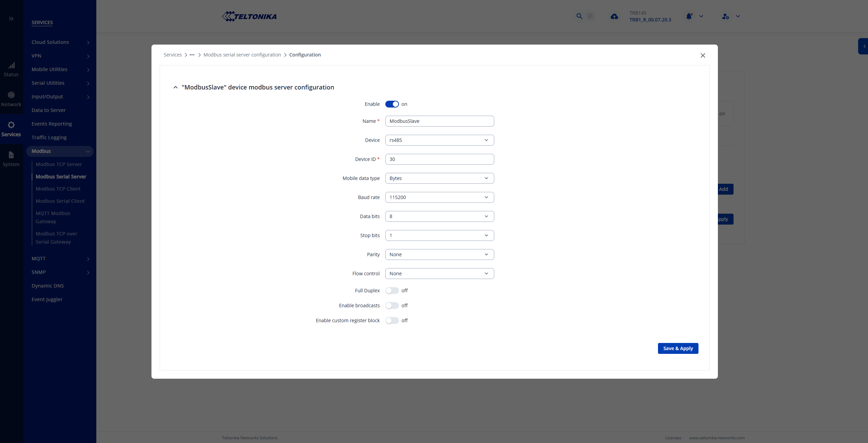Screen dimensions: 868x443
Task: Close the configuration dialog with X
Action: tap(703, 55)
